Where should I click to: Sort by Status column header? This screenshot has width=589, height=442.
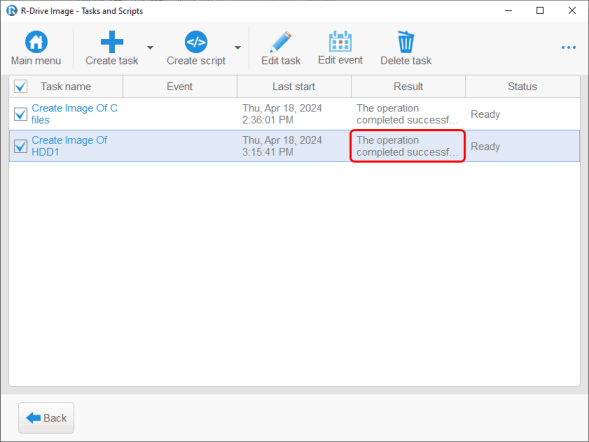pyautogui.click(x=522, y=86)
